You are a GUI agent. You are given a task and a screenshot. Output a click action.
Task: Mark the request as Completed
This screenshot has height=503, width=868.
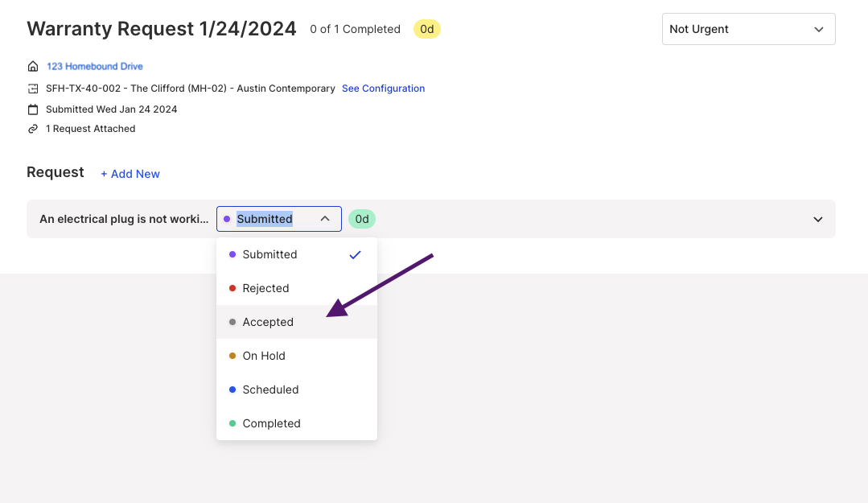(x=297, y=423)
